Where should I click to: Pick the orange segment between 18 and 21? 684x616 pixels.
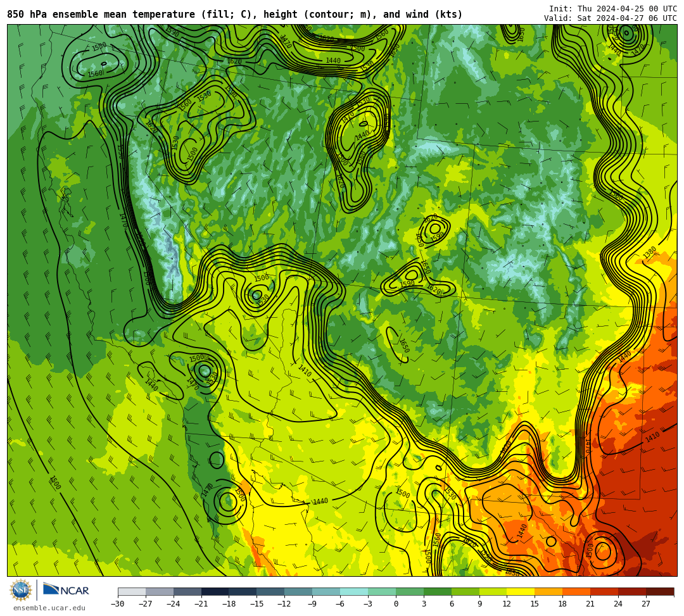point(577,591)
